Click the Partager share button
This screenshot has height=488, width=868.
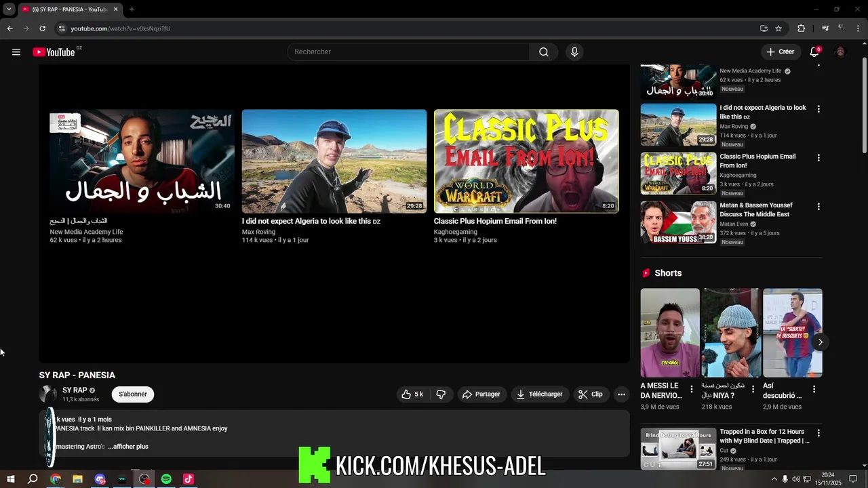click(481, 394)
